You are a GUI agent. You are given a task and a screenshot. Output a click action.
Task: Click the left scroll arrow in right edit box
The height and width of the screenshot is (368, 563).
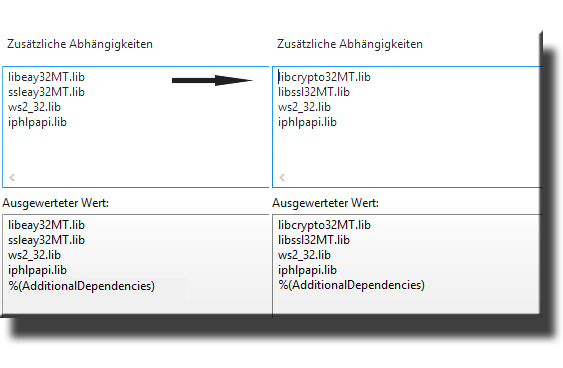(282, 177)
